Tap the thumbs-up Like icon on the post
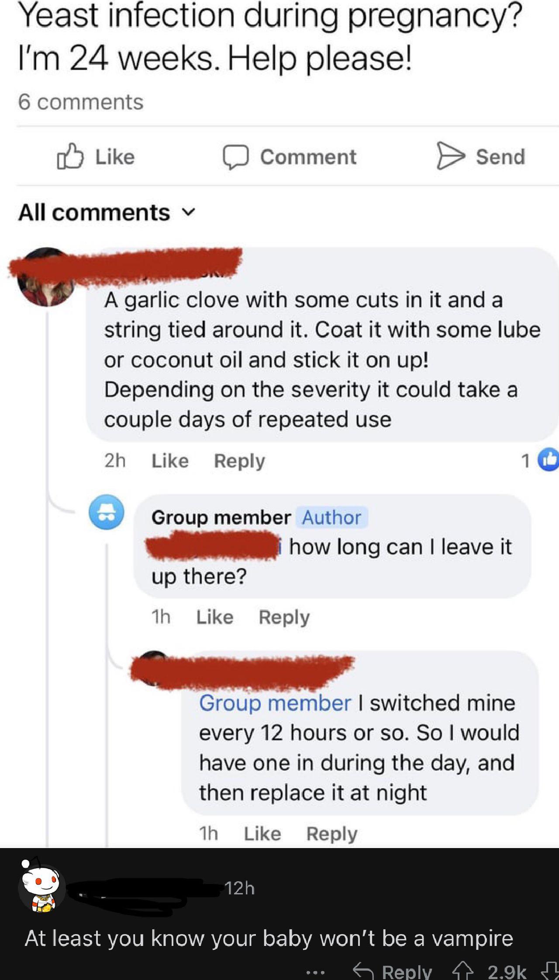The height and width of the screenshot is (980, 559). click(70, 156)
